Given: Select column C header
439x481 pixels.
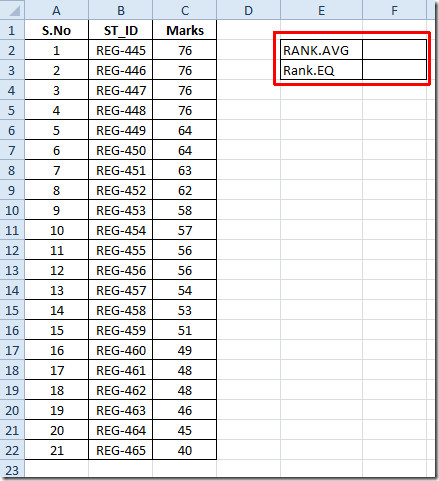Looking at the screenshot, I should coord(185,10).
